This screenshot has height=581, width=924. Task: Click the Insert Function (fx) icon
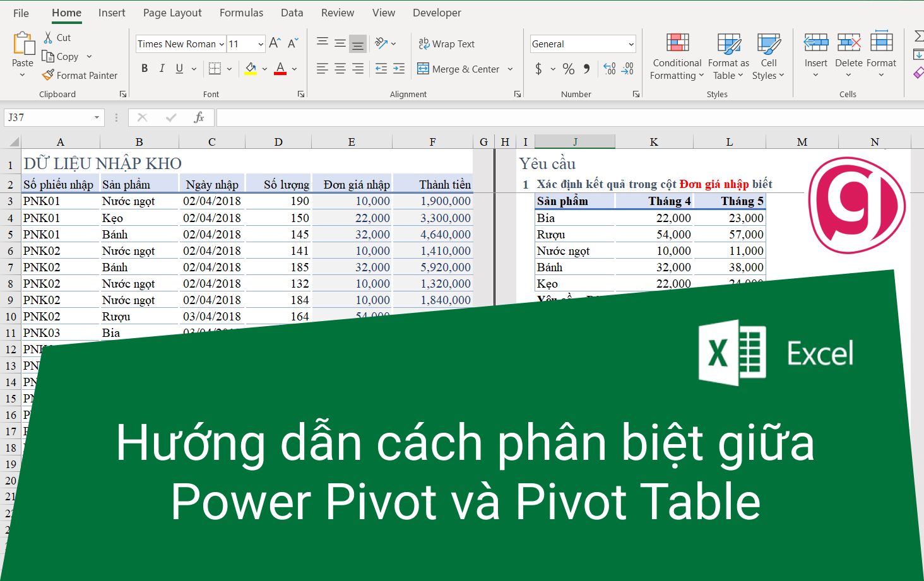click(199, 117)
